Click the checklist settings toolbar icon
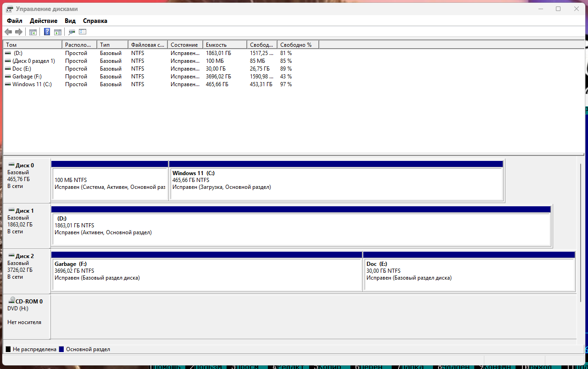 pos(83,32)
